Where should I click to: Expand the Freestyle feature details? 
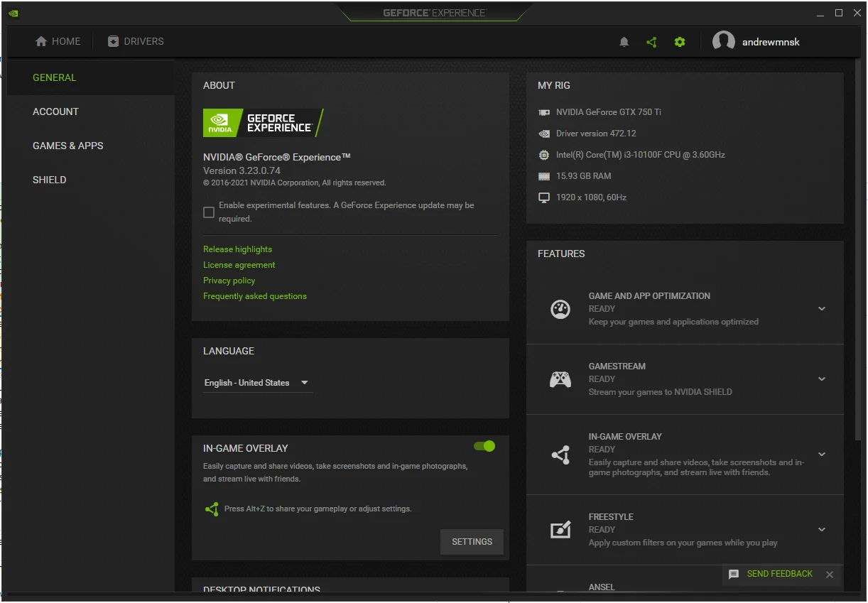point(822,530)
